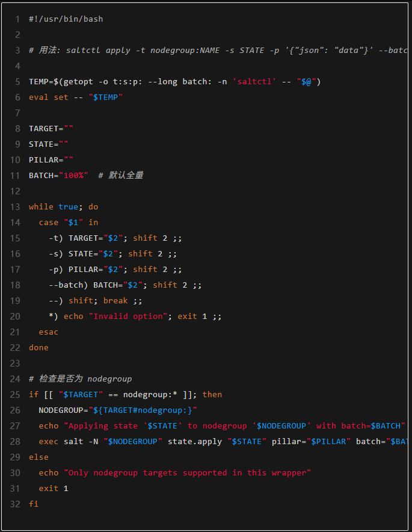Screen dimensions: 412x532
Task: Click line number 32 beside fi
Action: 15,504
